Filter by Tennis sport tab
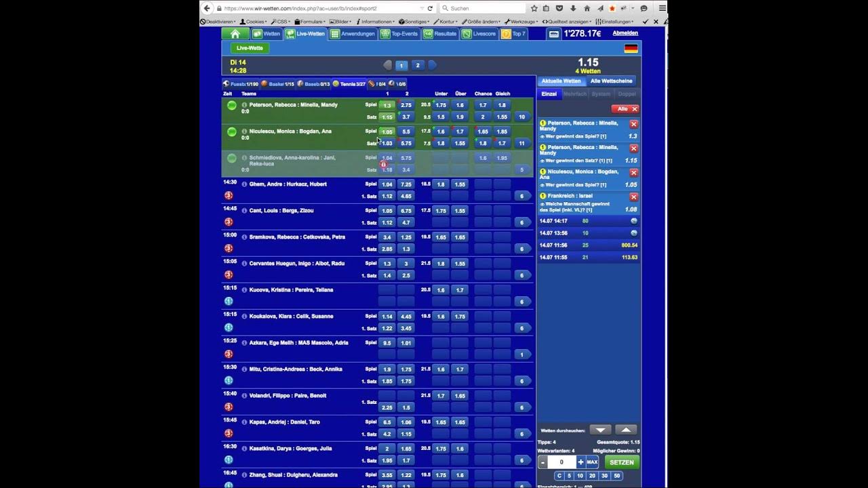The height and width of the screenshot is (488, 868). [x=349, y=84]
